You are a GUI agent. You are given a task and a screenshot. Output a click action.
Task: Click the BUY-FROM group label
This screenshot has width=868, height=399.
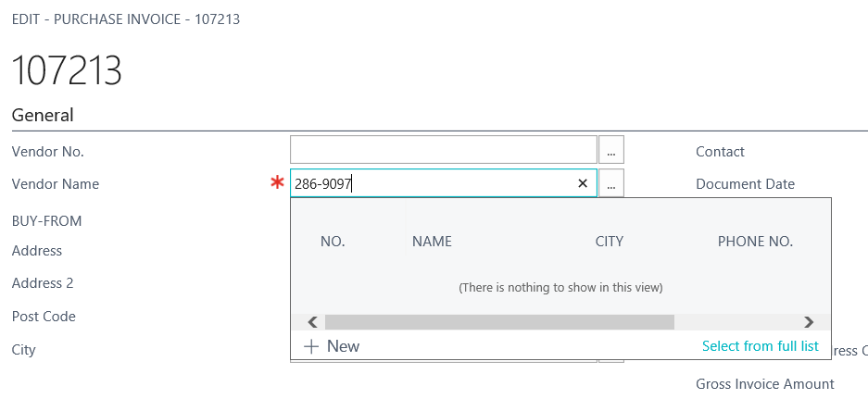[46, 221]
